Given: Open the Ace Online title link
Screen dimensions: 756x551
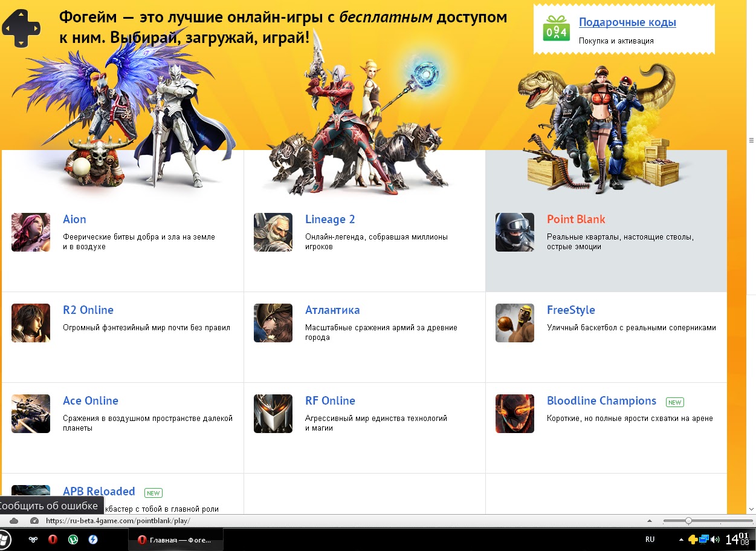Looking at the screenshot, I should pos(91,401).
